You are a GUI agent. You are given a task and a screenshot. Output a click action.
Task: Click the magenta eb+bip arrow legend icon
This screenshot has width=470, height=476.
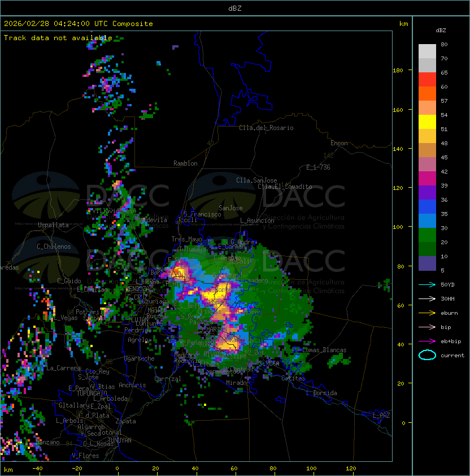pos(427,341)
